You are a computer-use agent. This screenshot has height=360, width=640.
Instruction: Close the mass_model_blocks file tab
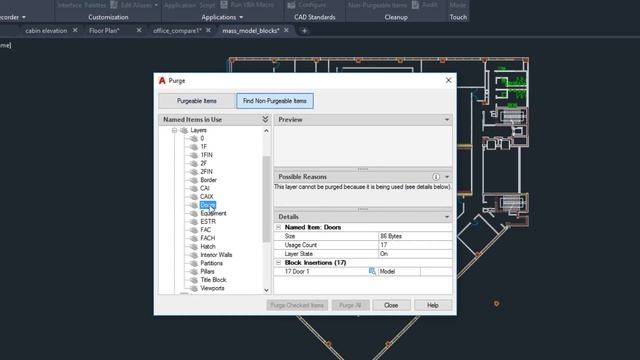click(x=286, y=30)
